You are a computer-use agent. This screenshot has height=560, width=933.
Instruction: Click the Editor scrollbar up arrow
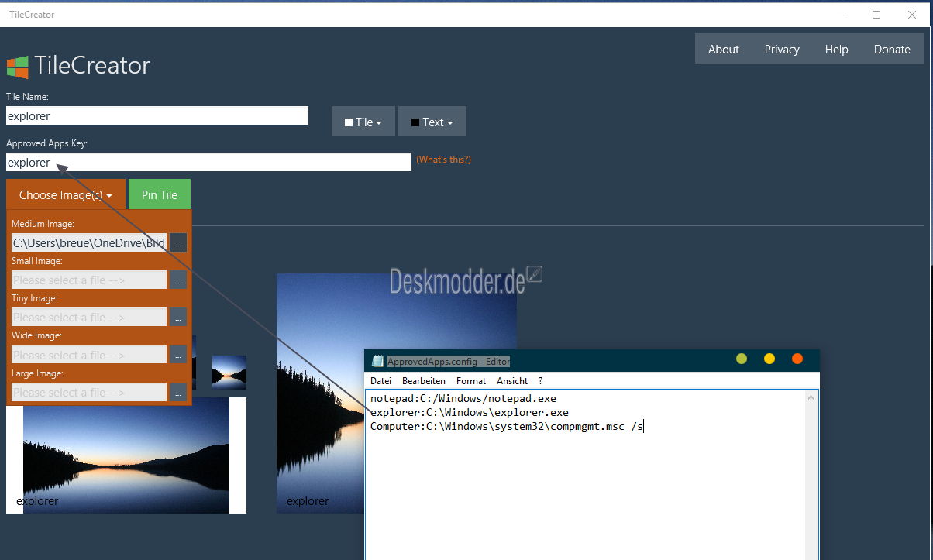(x=811, y=397)
